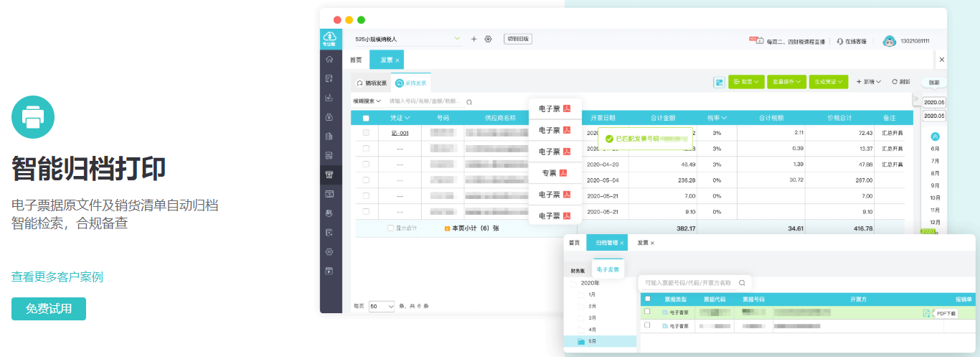
Task: Click the PDF icon on the first 电子票 row
Action: click(x=566, y=108)
